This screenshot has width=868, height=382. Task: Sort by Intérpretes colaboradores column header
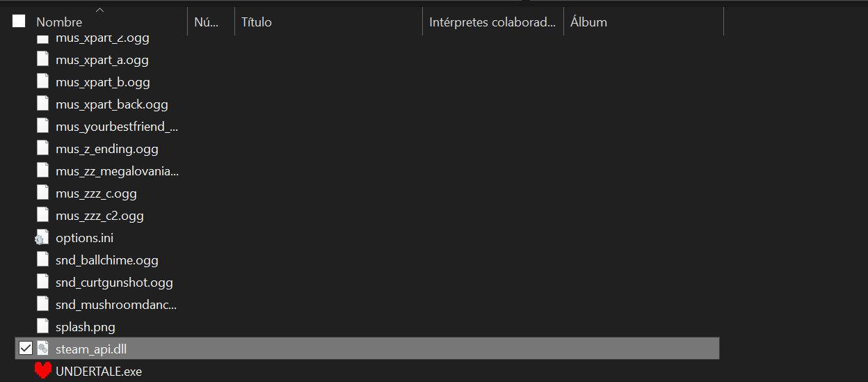click(492, 22)
